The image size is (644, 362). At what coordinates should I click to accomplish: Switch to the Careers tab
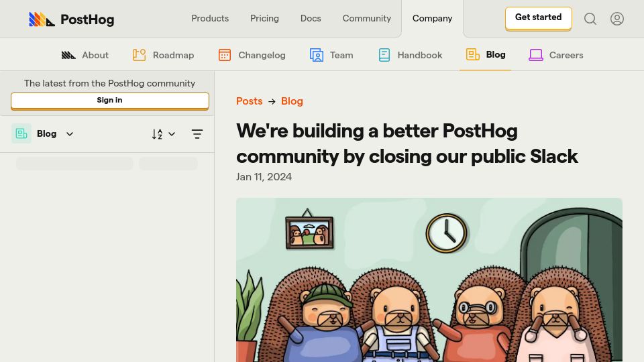(555, 55)
